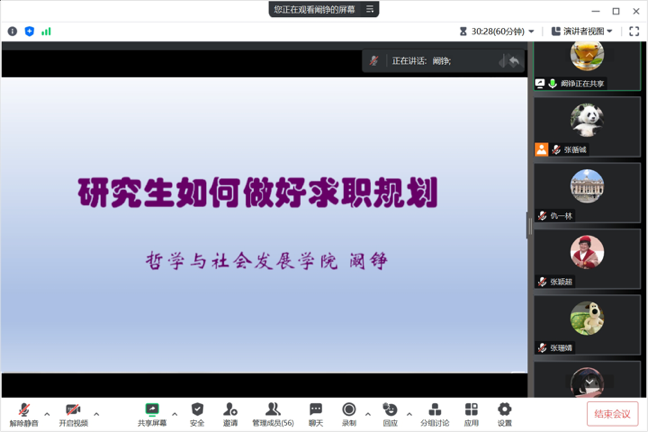Open 回应 reactions emoji
The height and width of the screenshot is (432, 648).
pos(390,414)
